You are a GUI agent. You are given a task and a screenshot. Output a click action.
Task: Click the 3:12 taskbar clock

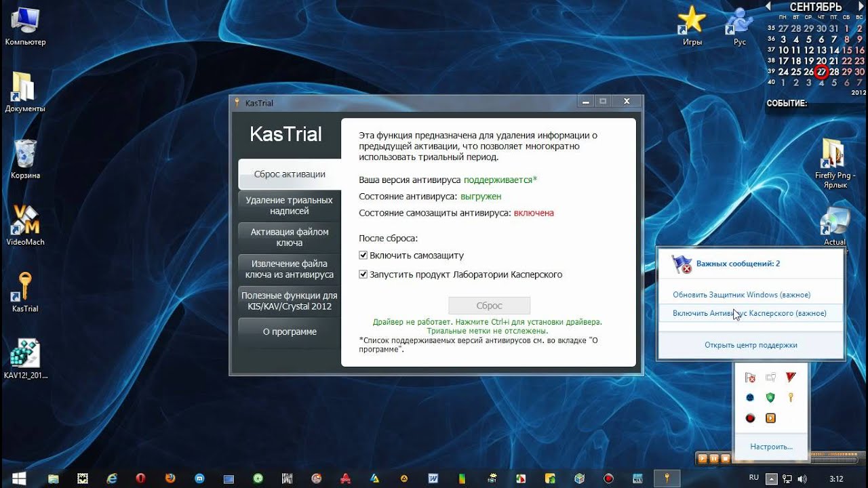point(836,479)
